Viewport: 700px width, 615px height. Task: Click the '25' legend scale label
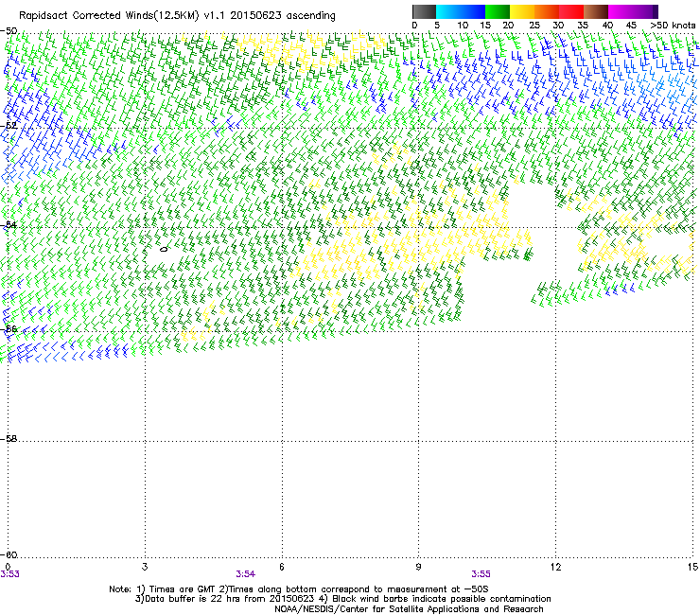pyautogui.click(x=534, y=26)
